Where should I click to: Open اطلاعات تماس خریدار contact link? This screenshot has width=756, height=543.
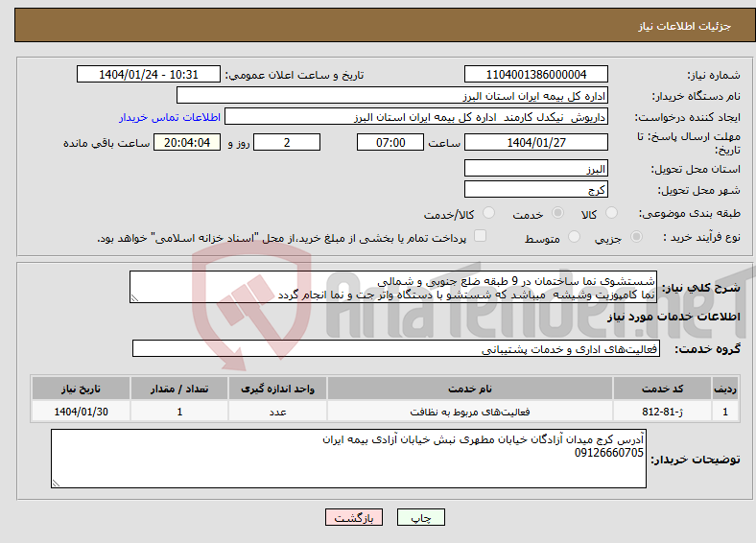coord(170,117)
